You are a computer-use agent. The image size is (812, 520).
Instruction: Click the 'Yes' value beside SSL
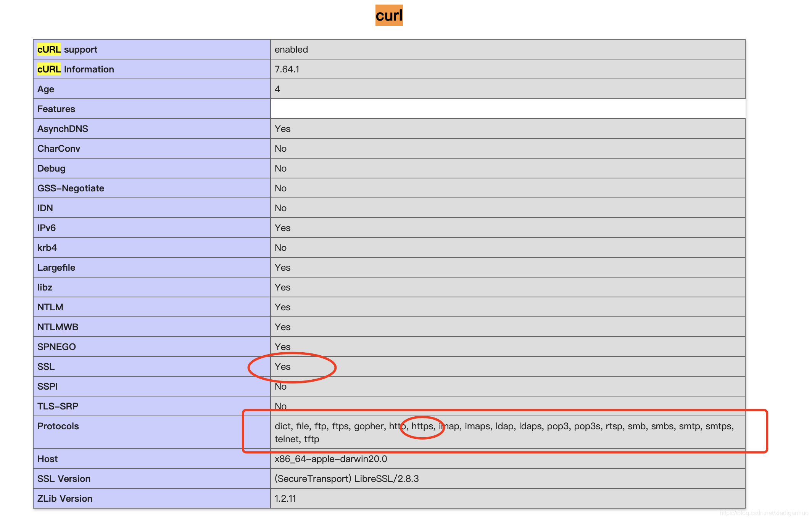282,367
